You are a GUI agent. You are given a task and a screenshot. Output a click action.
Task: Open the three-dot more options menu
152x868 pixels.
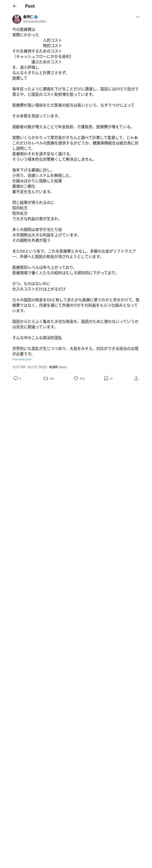138,17
